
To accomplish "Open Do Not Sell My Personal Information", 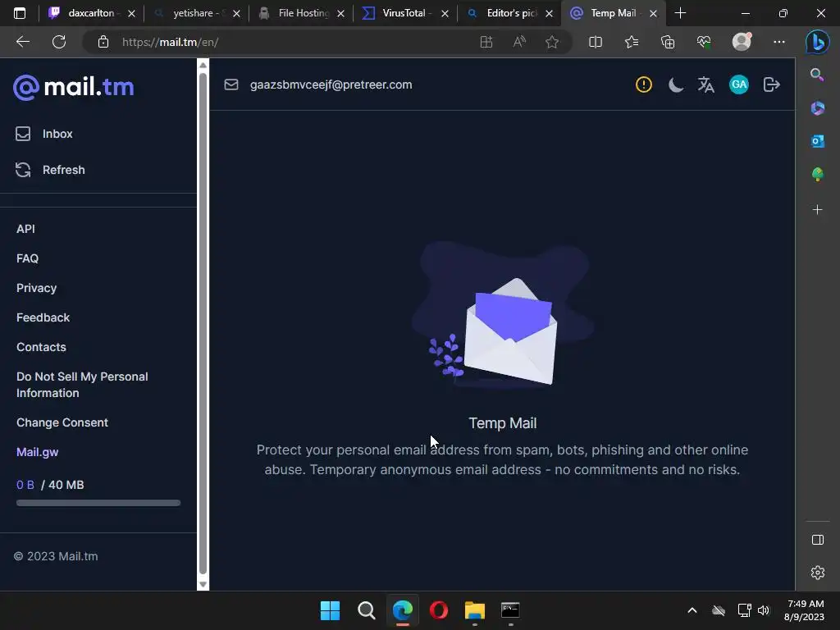I will tap(82, 385).
